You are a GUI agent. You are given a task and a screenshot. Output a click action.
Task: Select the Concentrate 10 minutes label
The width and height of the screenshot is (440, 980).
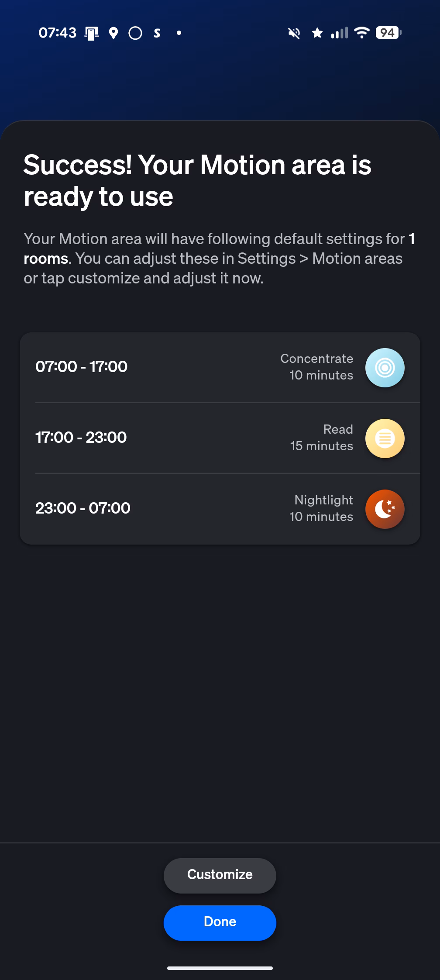(317, 367)
